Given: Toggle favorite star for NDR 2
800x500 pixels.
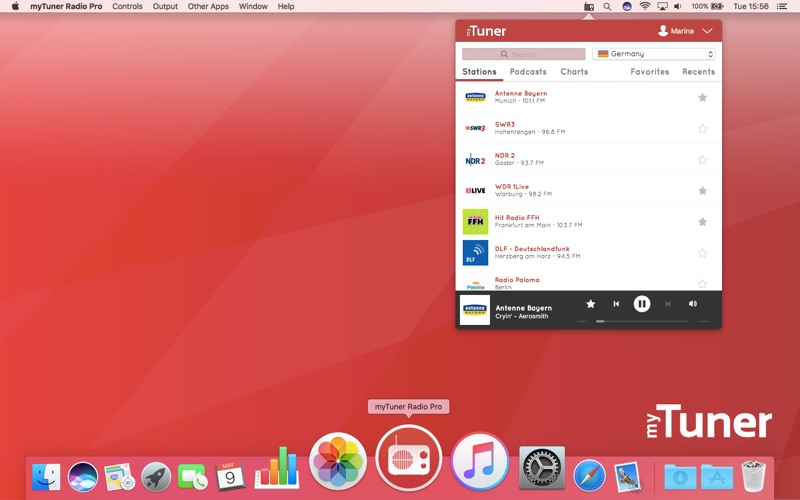Looking at the screenshot, I should point(703,160).
